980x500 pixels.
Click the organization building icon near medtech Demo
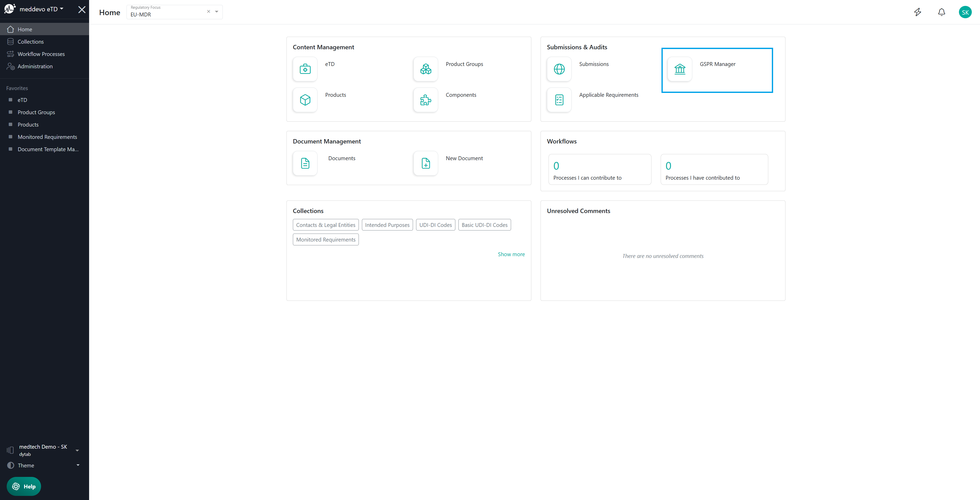[10, 450]
